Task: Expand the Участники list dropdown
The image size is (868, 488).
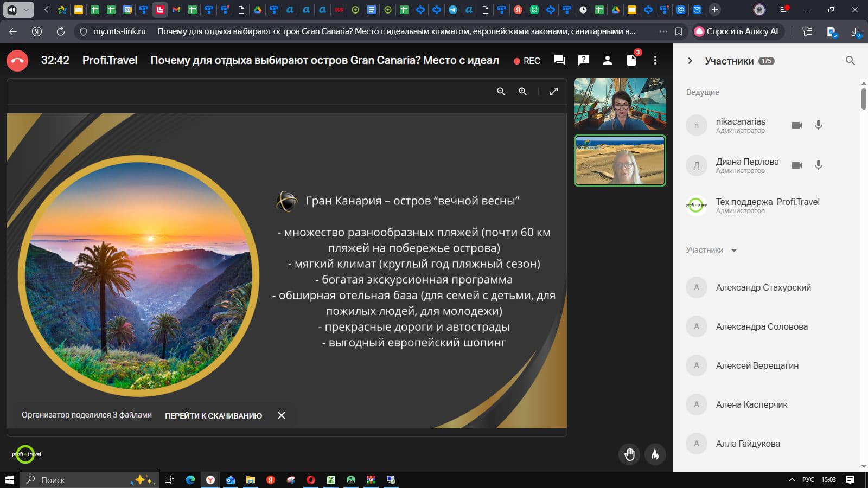Action: click(x=734, y=251)
